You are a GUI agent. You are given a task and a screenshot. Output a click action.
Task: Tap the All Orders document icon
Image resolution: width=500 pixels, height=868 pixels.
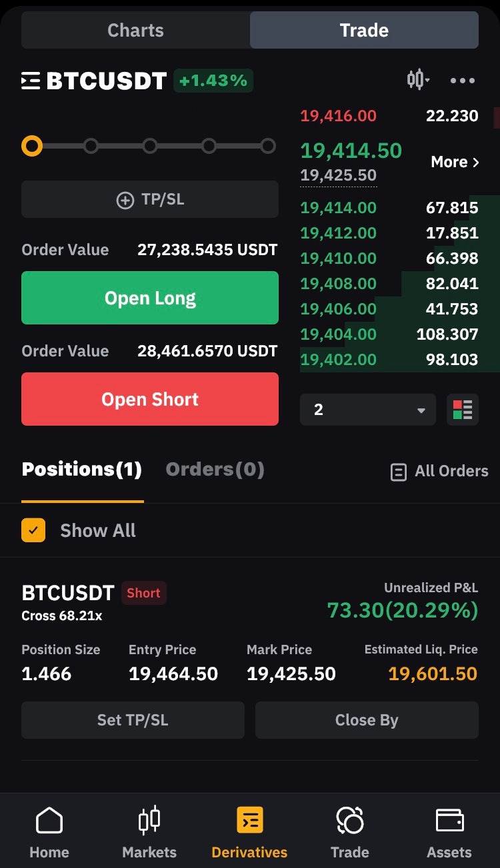398,472
